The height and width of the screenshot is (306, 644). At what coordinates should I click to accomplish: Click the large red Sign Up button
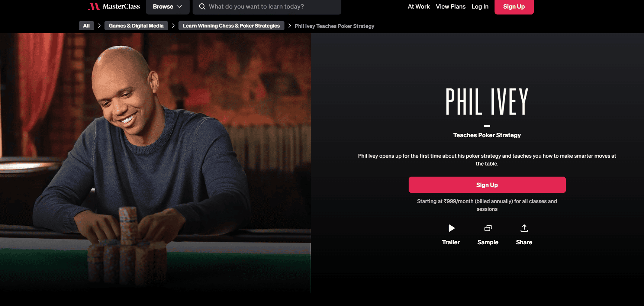487,185
